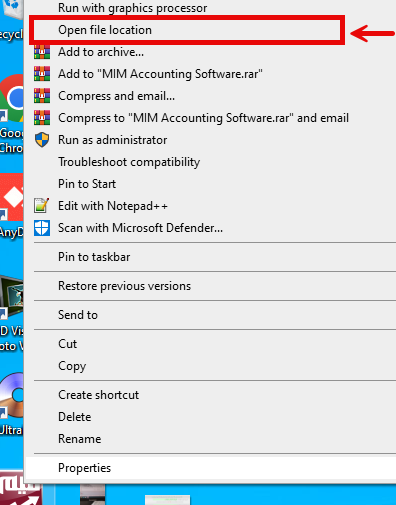Click shield icon for Run as administrator

(x=42, y=140)
